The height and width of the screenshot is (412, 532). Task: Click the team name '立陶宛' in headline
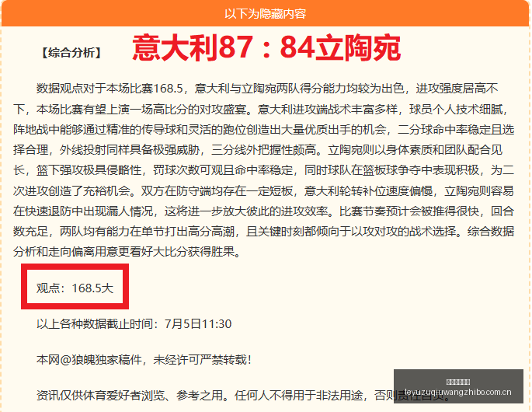[358, 47]
